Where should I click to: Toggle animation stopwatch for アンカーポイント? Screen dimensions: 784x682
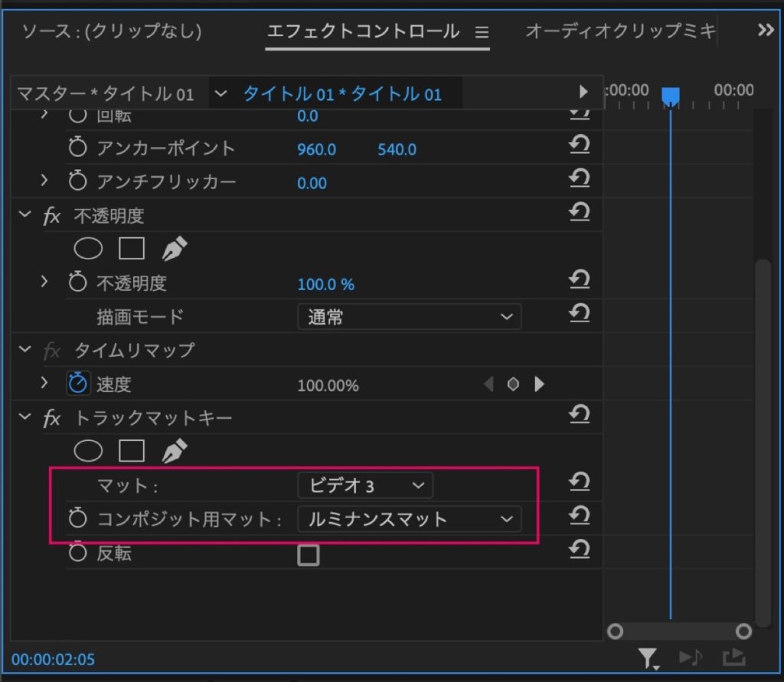tap(77, 148)
